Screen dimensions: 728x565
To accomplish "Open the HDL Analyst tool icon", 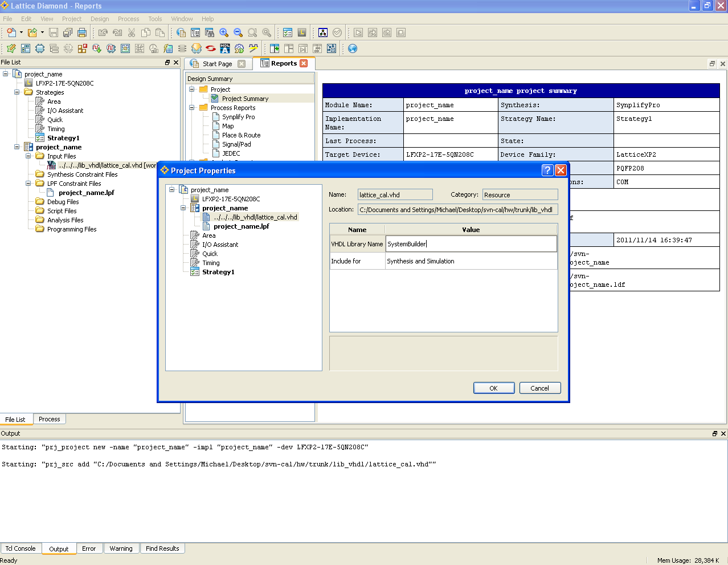I will click(225, 48).
